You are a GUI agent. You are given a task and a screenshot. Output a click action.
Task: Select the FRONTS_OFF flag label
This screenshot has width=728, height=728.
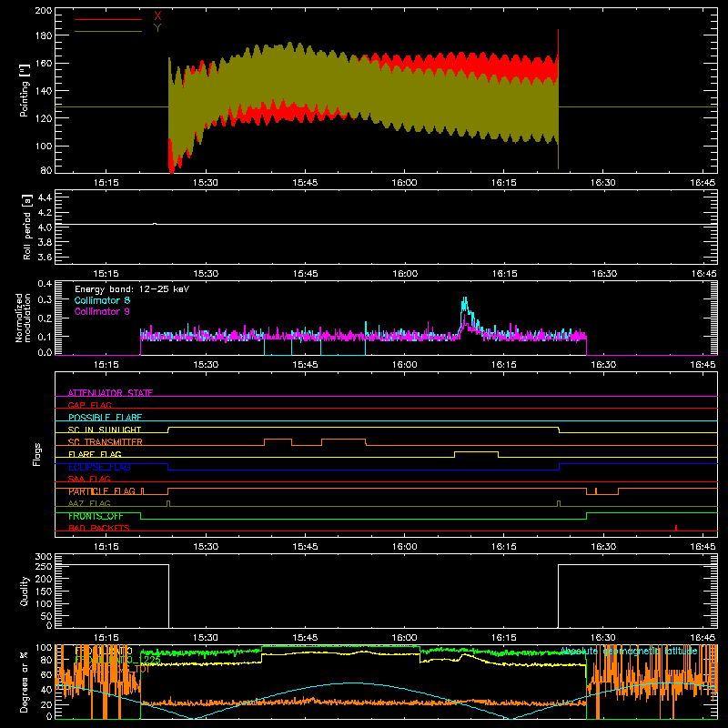96,516
